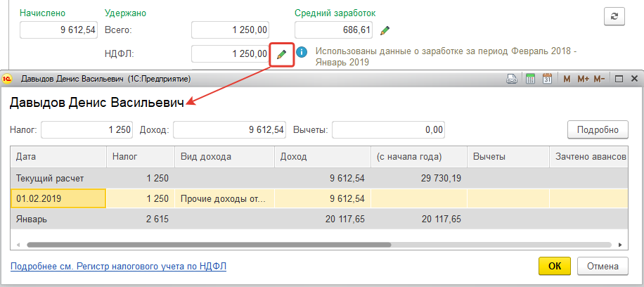Image resolution: width=644 pixels, height=287 pixels.
Task: Open the calendar icon in title bar
Action: (x=546, y=79)
